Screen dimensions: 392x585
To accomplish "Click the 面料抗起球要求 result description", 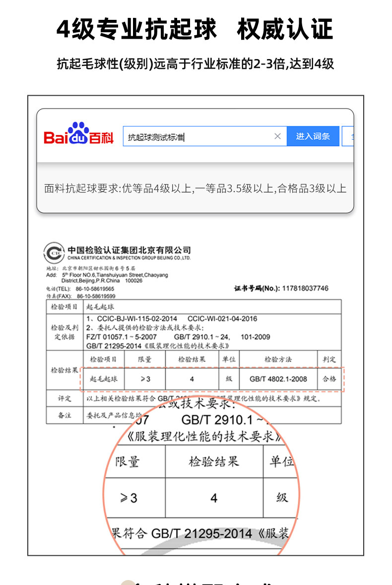I will pyautogui.click(x=195, y=189).
